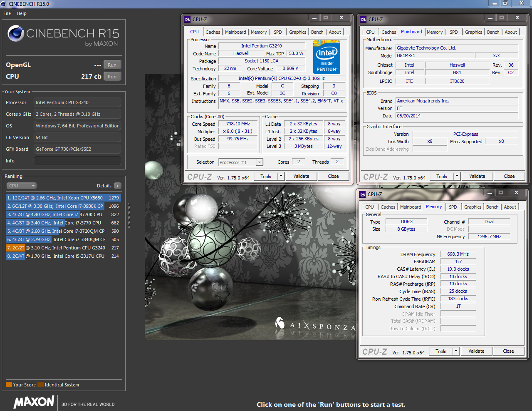Go to SPD tab in Memory window
532x411 pixels.
(x=453, y=207)
